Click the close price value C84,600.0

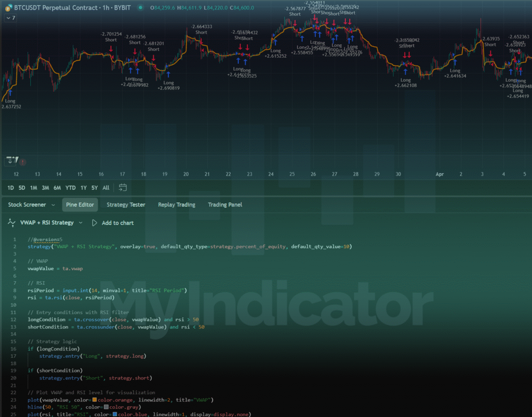point(243,8)
